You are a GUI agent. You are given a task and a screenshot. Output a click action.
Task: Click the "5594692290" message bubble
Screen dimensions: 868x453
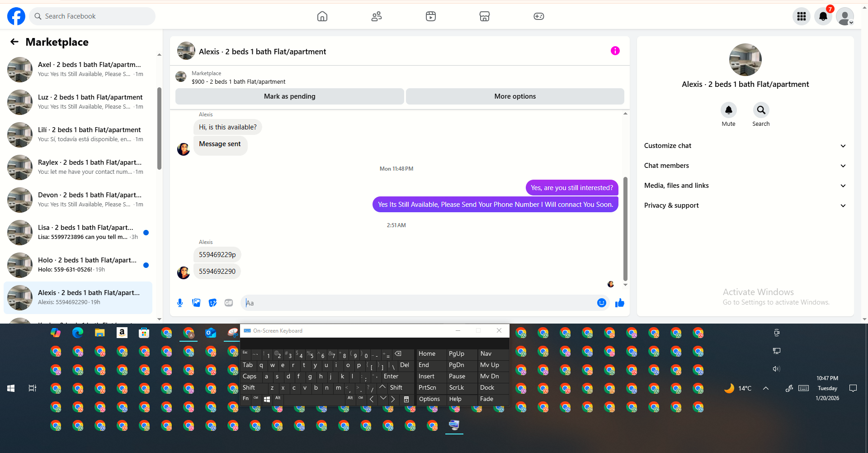click(x=217, y=272)
